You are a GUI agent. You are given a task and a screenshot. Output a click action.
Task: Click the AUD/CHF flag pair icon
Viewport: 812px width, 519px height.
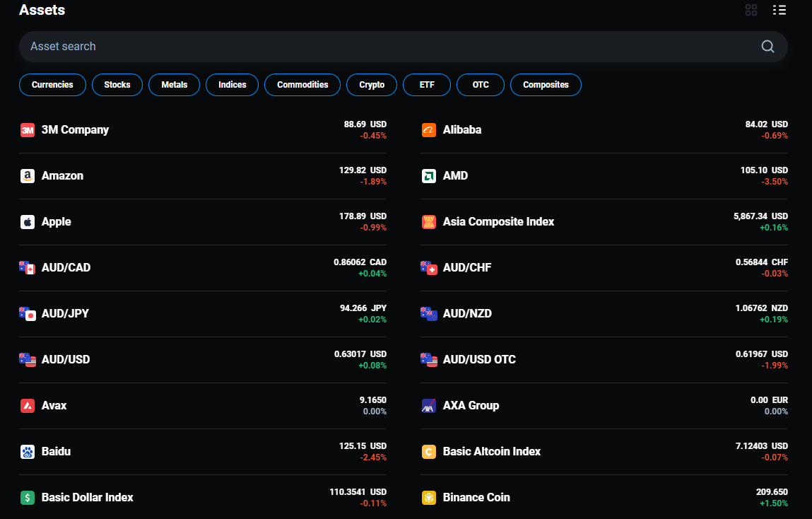tap(429, 268)
